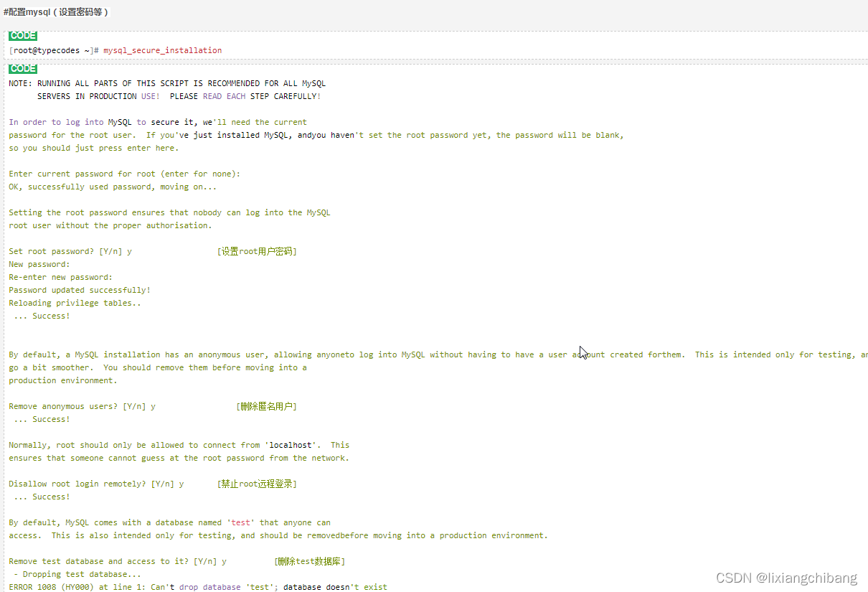The width and height of the screenshot is (868, 592).
Task: Click the annotation '[删除匿名用户]'
Action: pos(266,406)
